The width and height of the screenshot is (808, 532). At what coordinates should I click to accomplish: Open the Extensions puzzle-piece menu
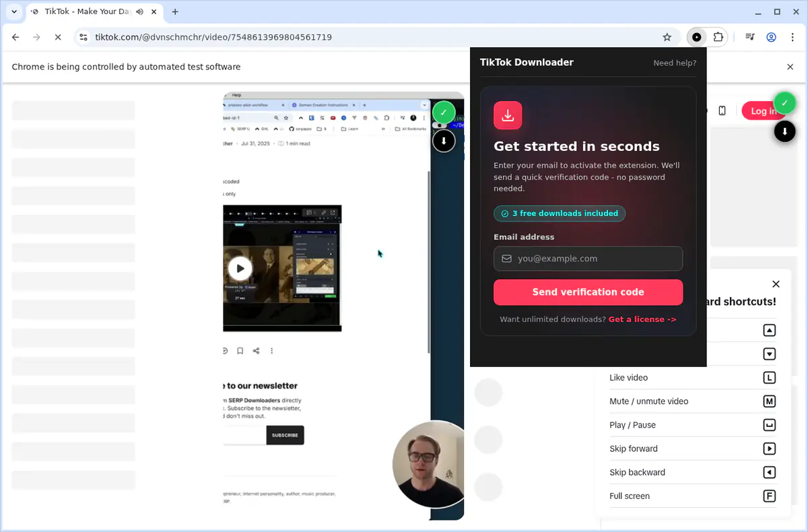[719, 37]
